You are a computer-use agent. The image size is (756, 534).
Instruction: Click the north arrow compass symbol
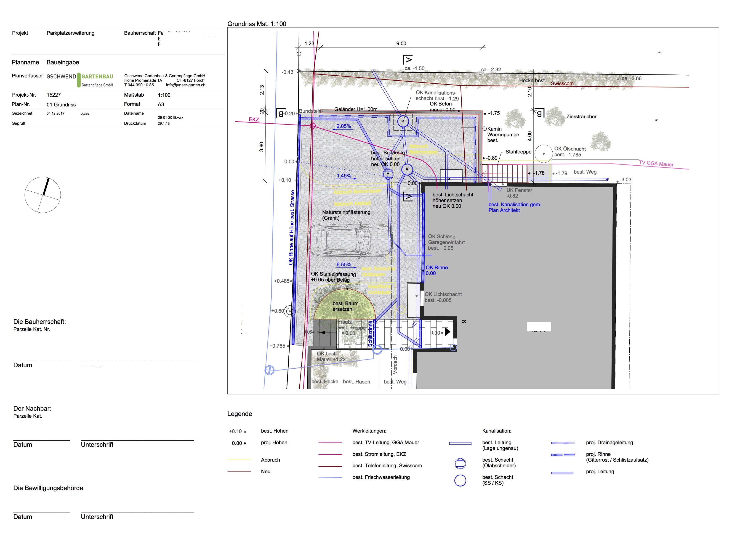click(43, 195)
